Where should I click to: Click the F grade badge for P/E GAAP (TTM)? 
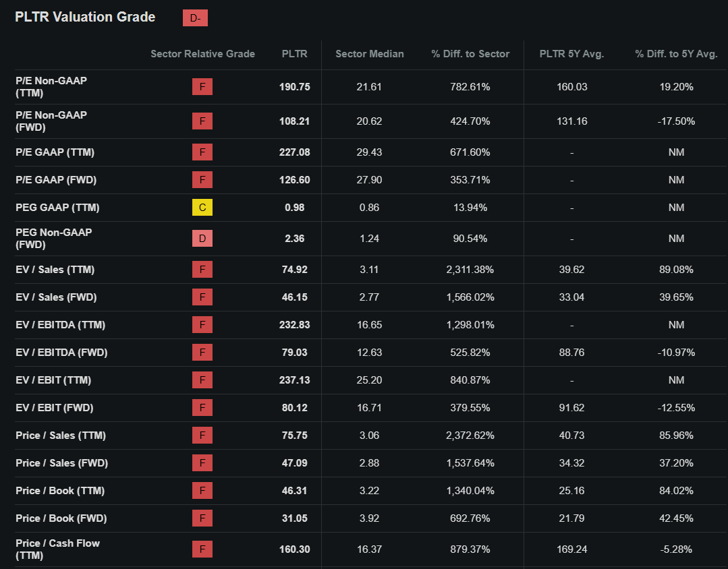click(202, 152)
